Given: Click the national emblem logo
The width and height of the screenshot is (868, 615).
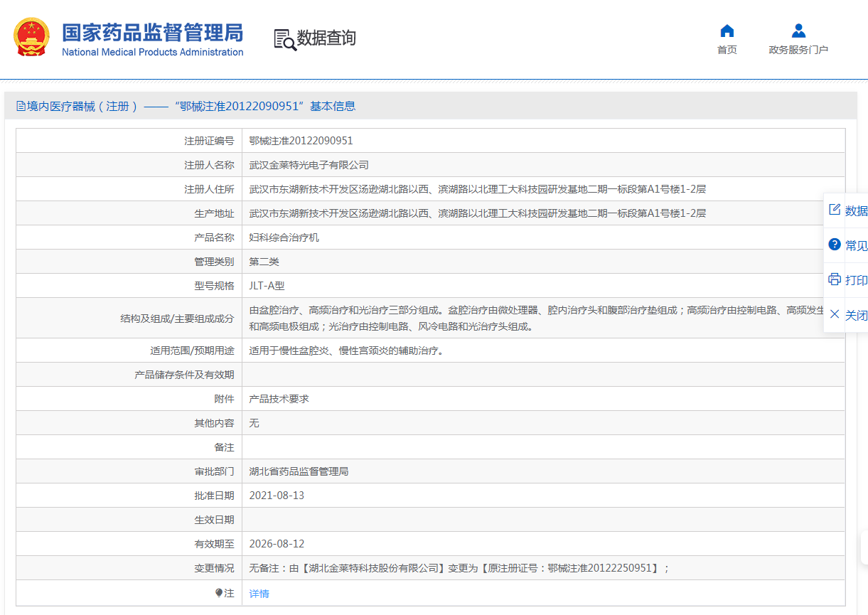Looking at the screenshot, I should (x=32, y=37).
